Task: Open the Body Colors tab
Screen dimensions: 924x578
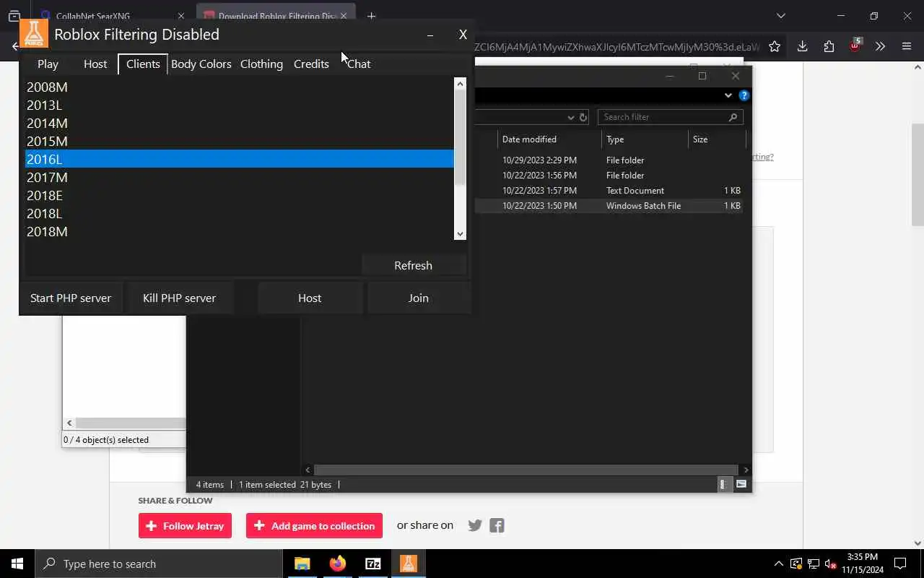Action: click(201, 64)
